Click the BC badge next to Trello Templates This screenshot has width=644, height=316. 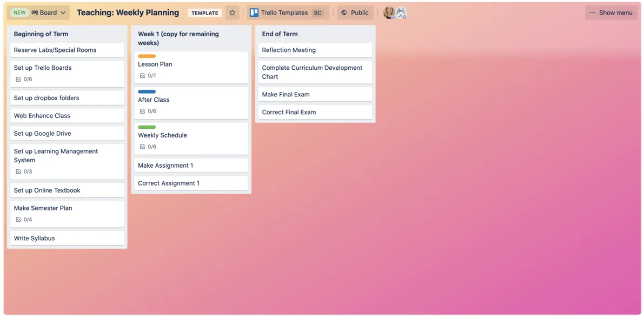[317, 13]
